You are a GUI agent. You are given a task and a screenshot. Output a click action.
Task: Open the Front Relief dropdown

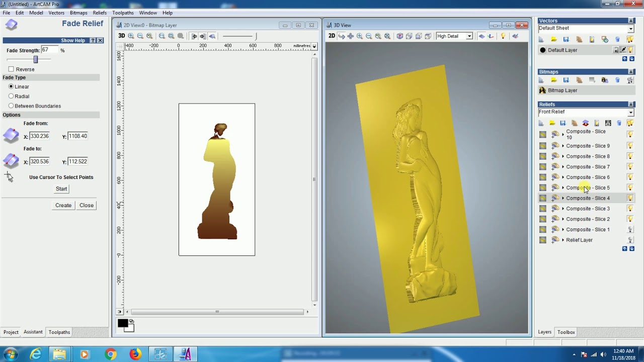coord(630,112)
